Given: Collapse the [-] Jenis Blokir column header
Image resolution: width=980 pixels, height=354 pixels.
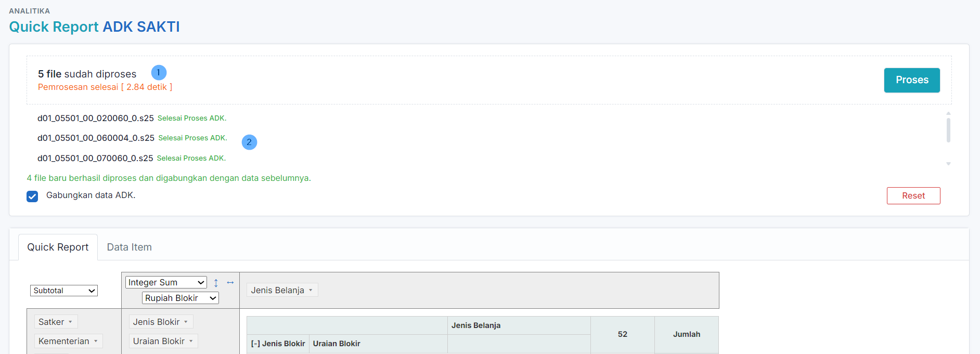Looking at the screenshot, I should click(278, 344).
